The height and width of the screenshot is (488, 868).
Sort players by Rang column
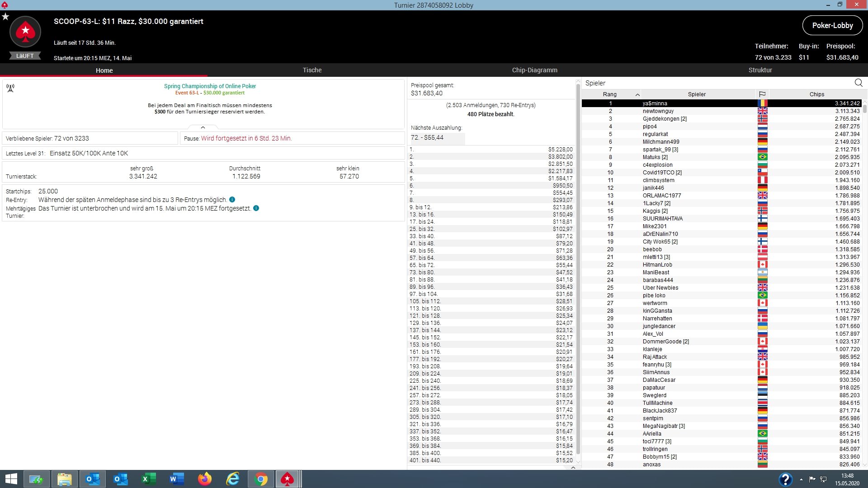[x=610, y=94]
